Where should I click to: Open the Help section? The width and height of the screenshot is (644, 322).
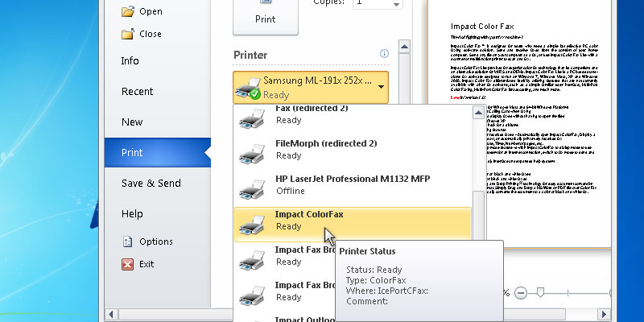click(x=132, y=213)
